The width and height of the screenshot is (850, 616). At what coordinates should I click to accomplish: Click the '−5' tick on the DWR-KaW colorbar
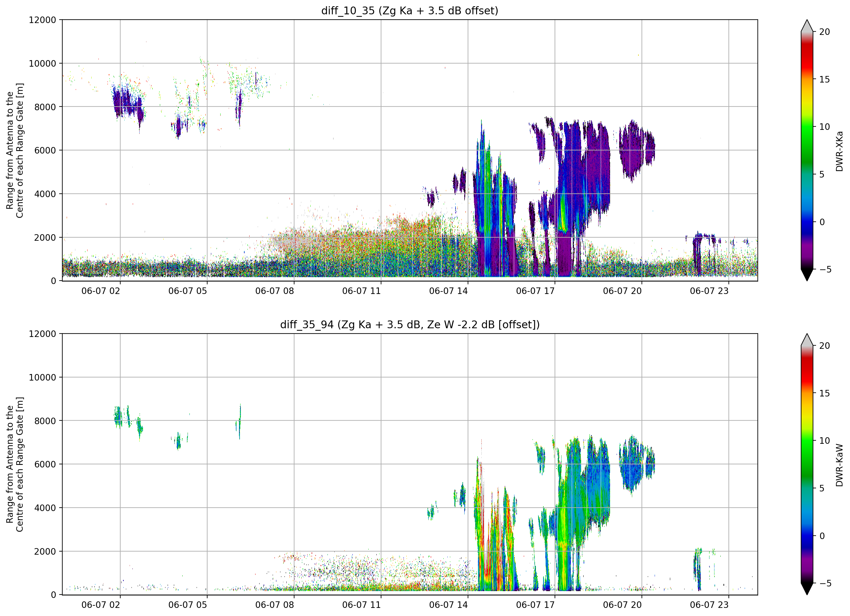[825, 583]
